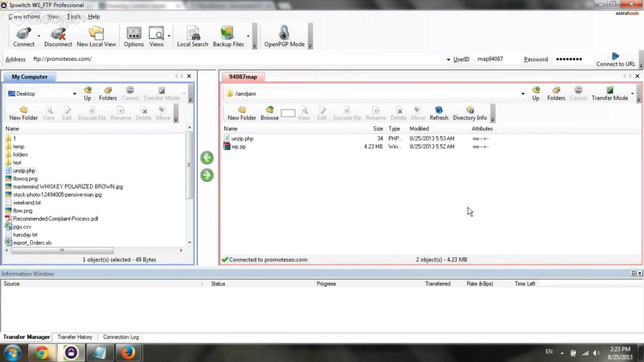Viewport: 644px width, 362px height.
Task: Click Connect to URL arrow icon
Action: [x=615, y=56]
